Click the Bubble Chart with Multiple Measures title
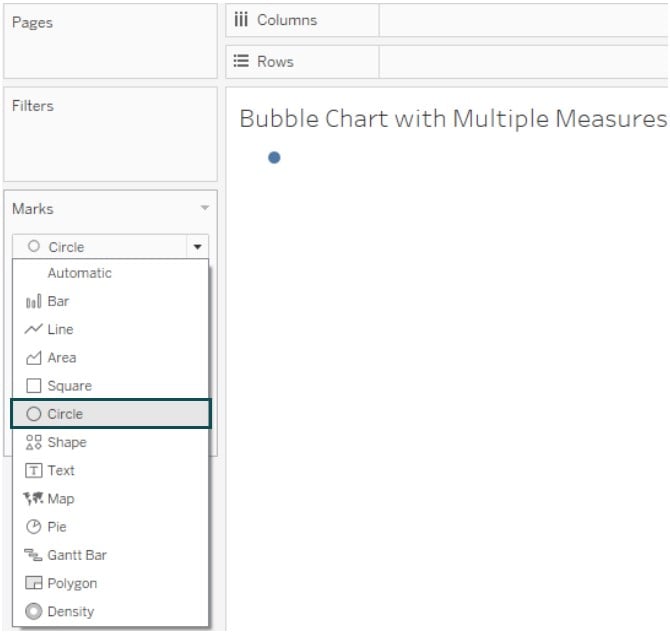This screenshot has height=637, width=670. (x=453, y=118)
